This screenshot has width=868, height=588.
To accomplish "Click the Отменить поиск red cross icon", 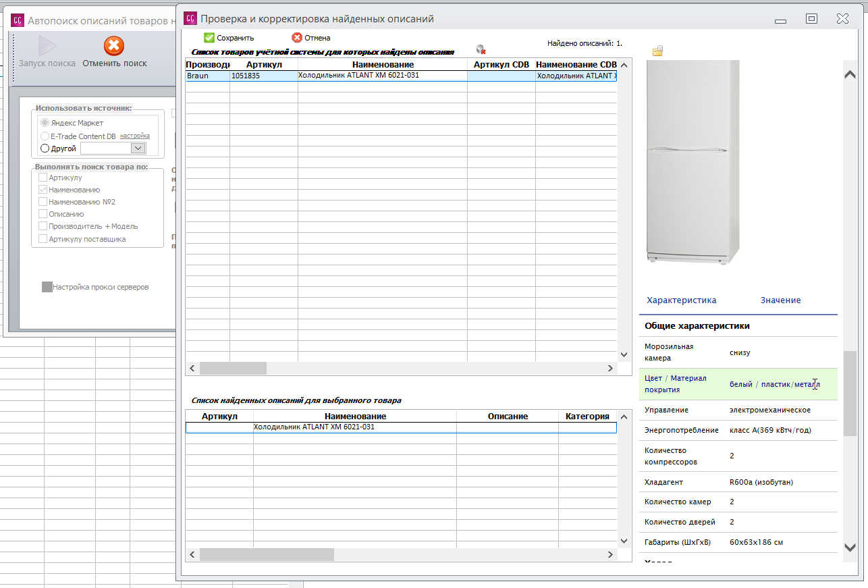I will coord(114,46).
